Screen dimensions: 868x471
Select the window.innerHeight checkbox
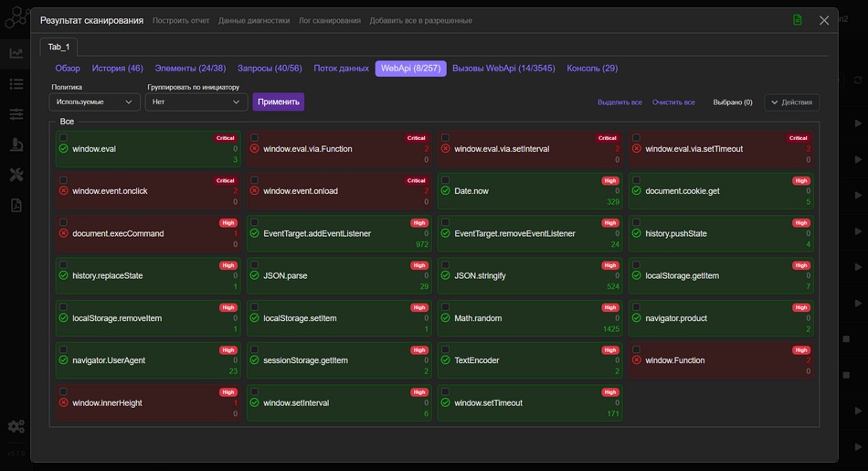click(63, 392)
